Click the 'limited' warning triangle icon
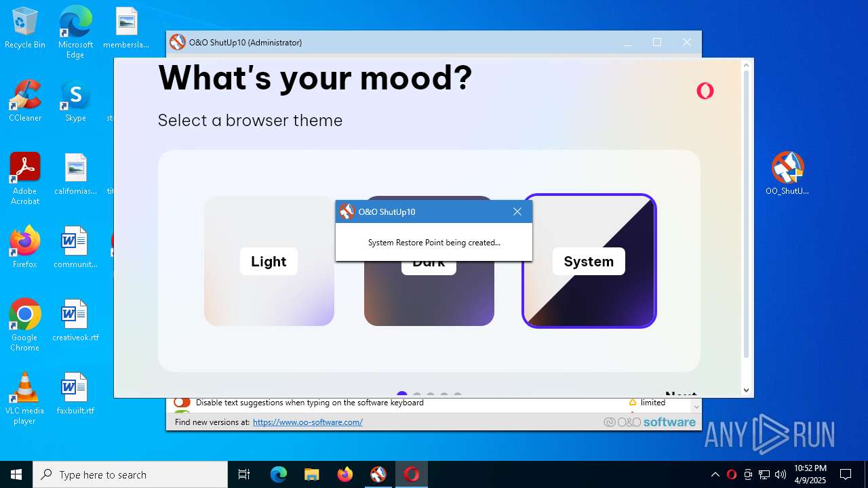 pyautogui.click(x=633, y=403)
